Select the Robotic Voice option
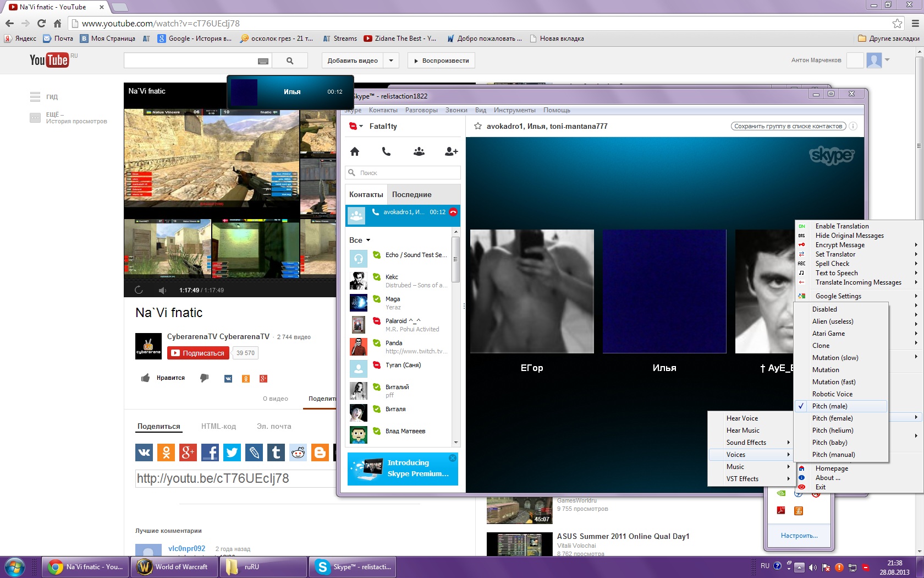Image resolution: width=924 pixels, height=578 pixels. coord(841,394)
